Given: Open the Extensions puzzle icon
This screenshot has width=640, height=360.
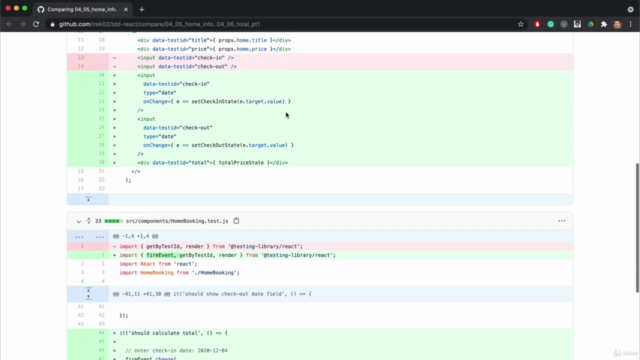Looking at the screenshot, I should click(604, 24).
